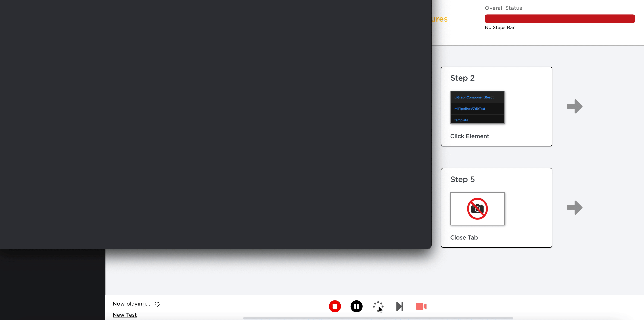The width and height of the screenshot is (644, 320).
Task: Click the small spinner beside Now playing
Action: click(x=157, y=304)
